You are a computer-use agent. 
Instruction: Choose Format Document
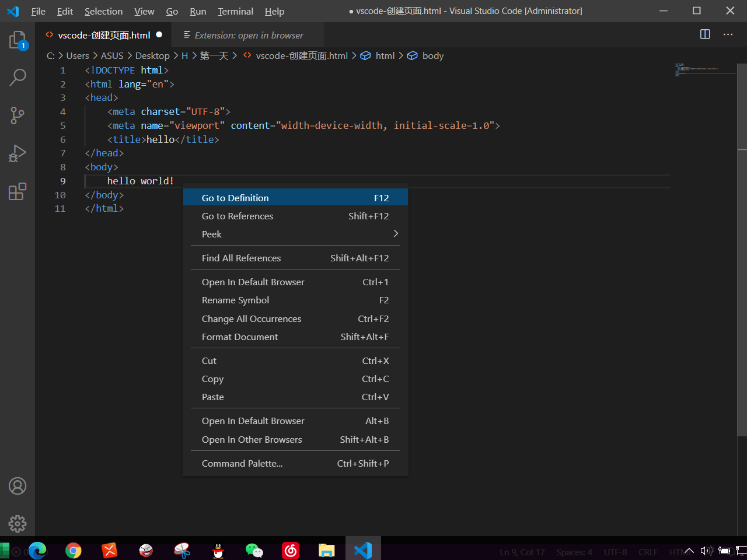295,337
